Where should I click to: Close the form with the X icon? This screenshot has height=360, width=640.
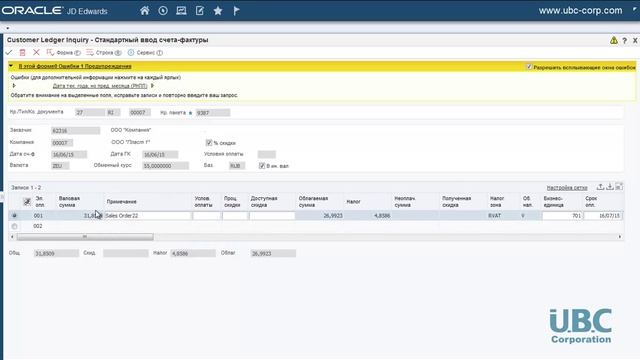(x=635, y=40)
